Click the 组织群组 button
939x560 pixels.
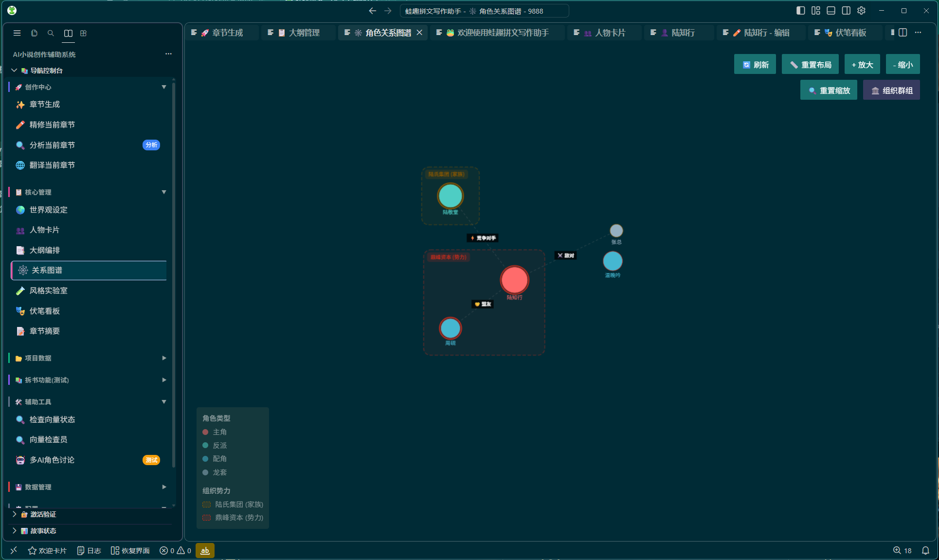coord(891,90)
